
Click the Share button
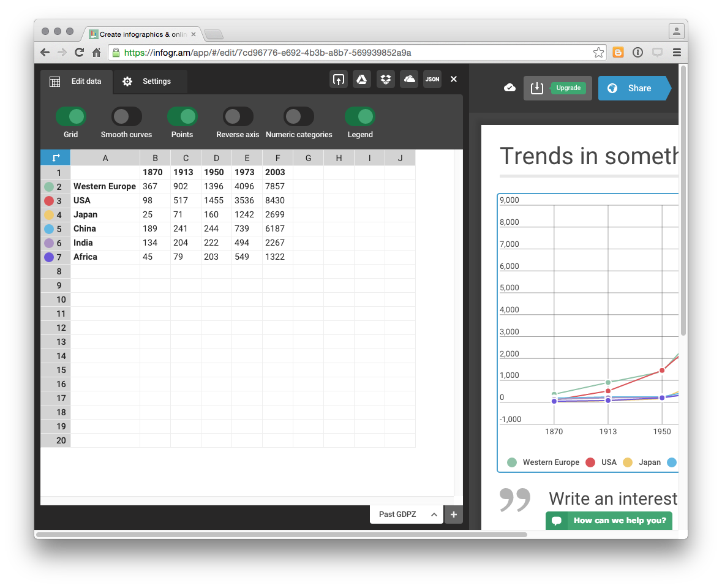click(634, 88)
